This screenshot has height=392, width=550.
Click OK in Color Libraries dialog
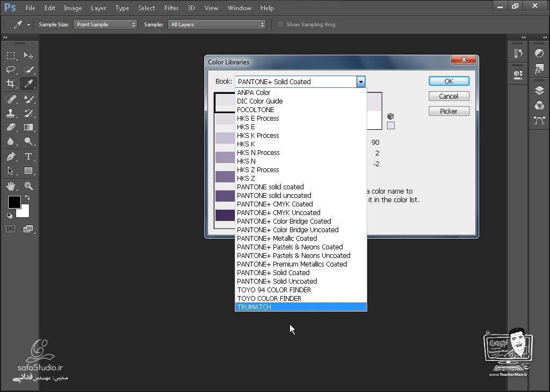coord(449,81)
